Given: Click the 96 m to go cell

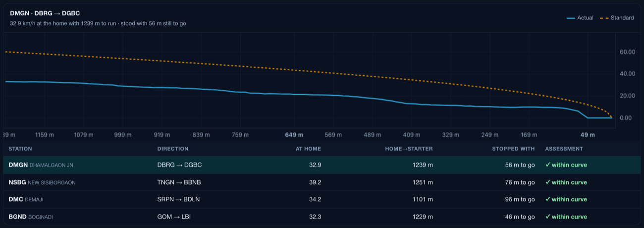Looking at the screenshot, I should click(x=520, y=199).
